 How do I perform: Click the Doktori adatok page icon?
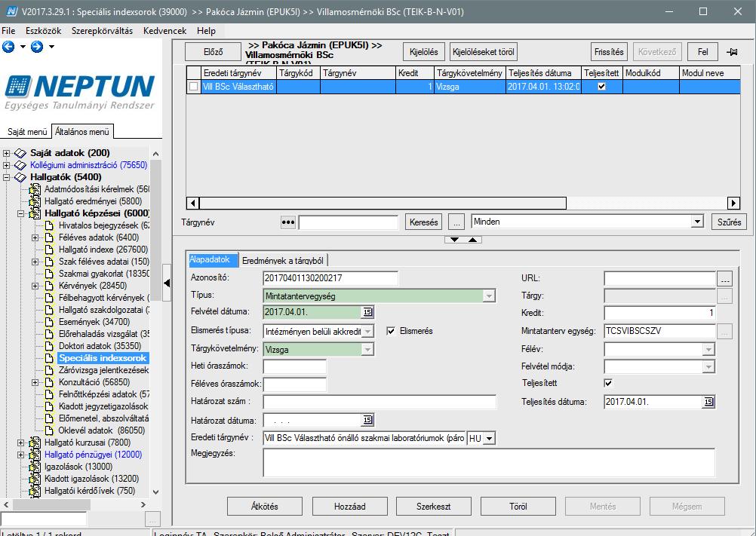pos(49,346)
